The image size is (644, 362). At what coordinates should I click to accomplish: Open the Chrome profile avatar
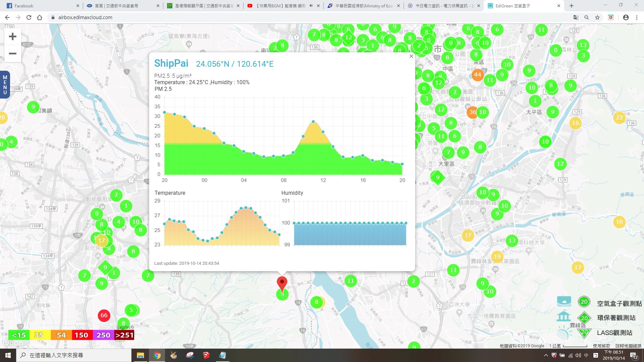pos(626,17)
